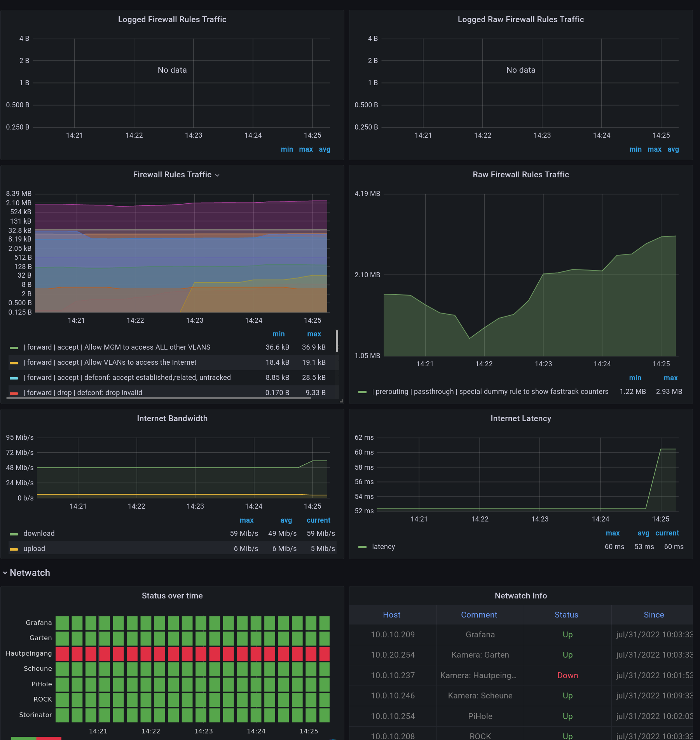This screenshot has width=700, height=740.
Task: Click the upload series color icon
Action: [14, 549]
